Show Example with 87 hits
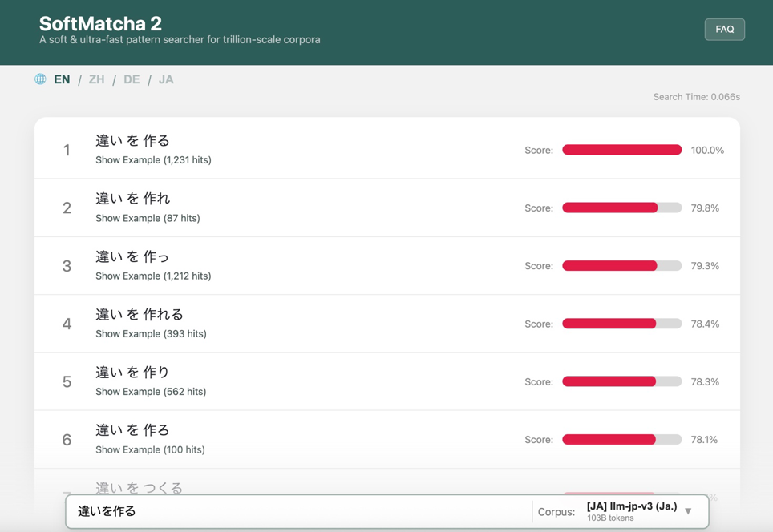This screenshot has height=532, width=773. point(148,218)
